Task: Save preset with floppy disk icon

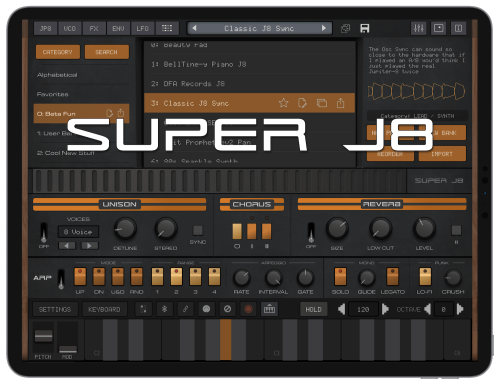Action: pyautogui.click(x=364, y=28)
